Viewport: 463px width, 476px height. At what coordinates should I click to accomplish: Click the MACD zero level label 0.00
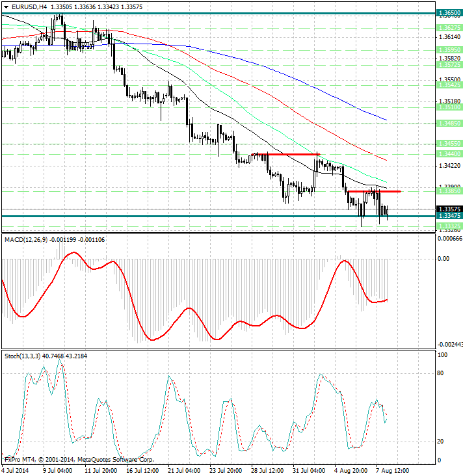[443, 259]
